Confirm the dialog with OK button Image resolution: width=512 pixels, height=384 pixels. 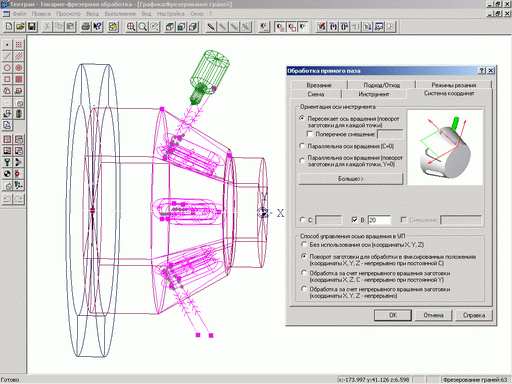click(x=393, y=315)
